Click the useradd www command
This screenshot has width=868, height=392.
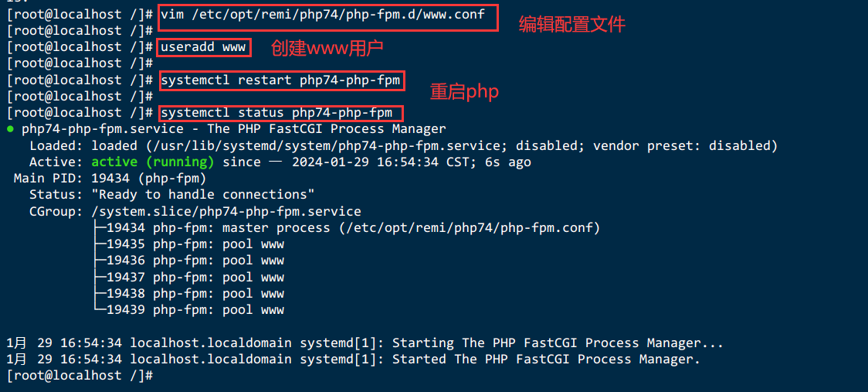pyautogui.click(x=203, y=47)
